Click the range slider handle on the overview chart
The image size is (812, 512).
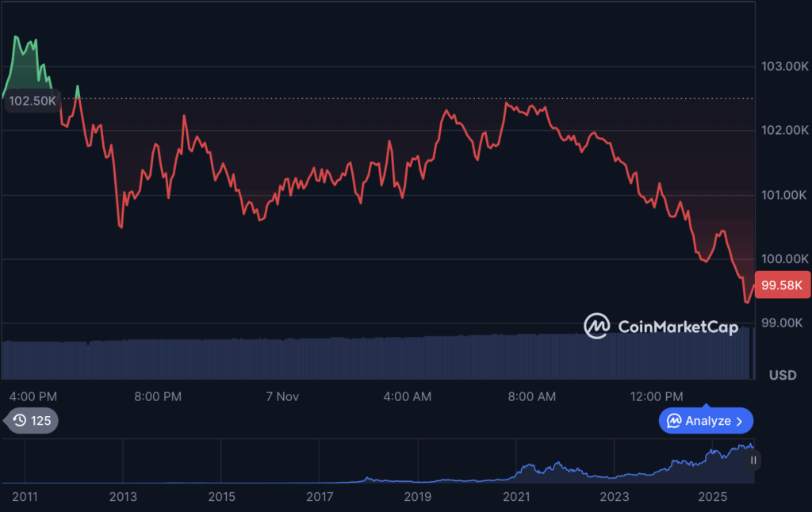(753, 460)
